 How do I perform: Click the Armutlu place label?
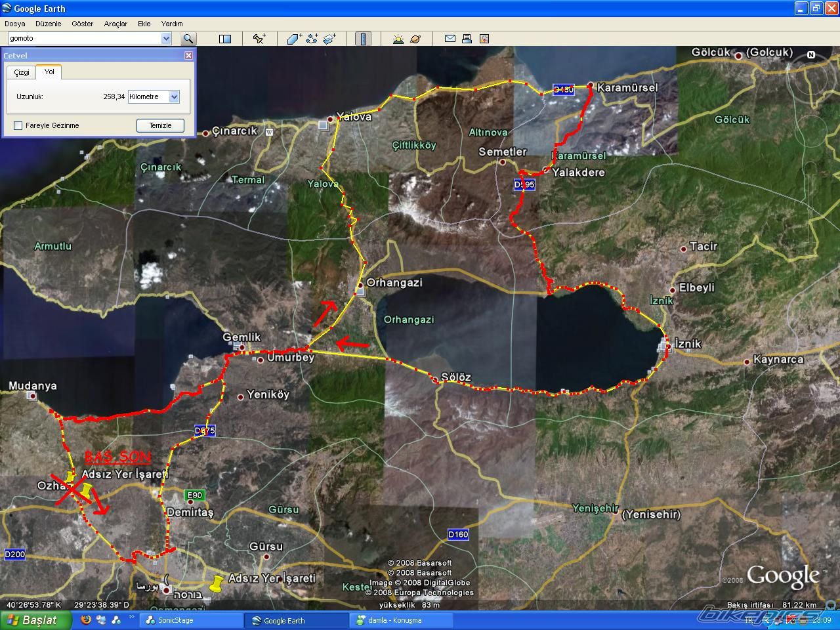[x=52, y=246]
